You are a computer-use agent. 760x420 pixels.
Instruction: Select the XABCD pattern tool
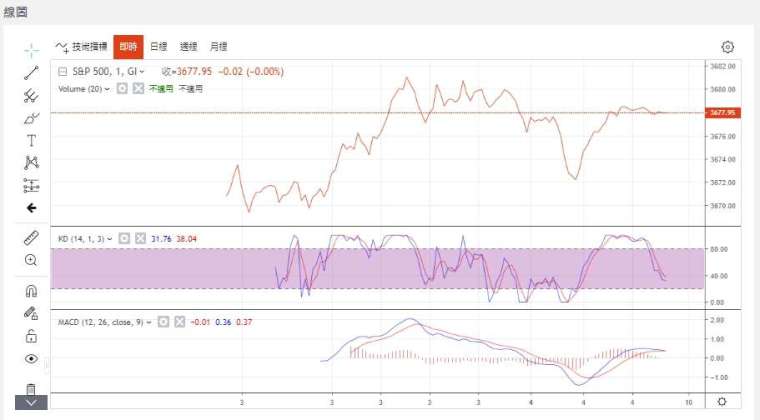[x=32, y=163]
